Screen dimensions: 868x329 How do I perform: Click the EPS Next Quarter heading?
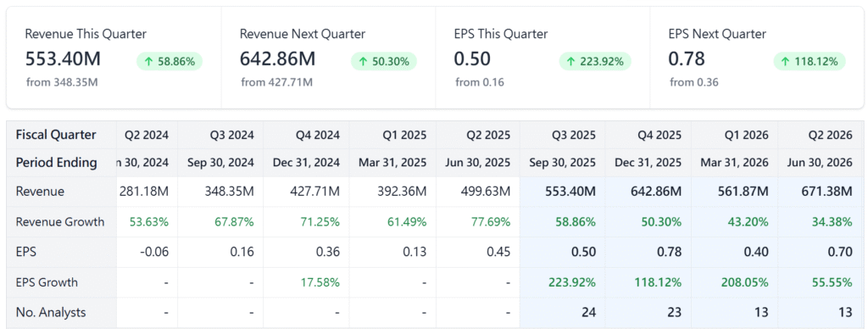tap(717, 34)
